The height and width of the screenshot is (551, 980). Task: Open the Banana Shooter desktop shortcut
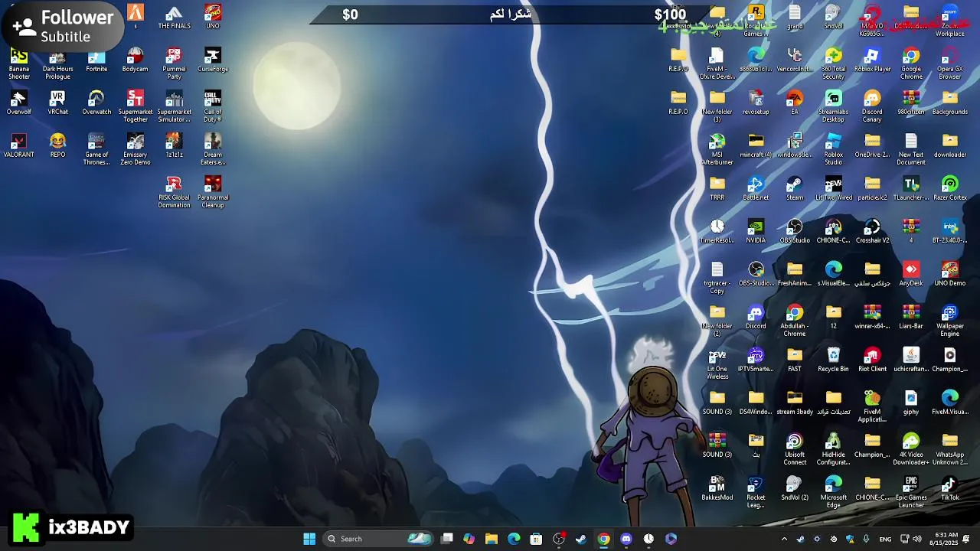point(19,64)
